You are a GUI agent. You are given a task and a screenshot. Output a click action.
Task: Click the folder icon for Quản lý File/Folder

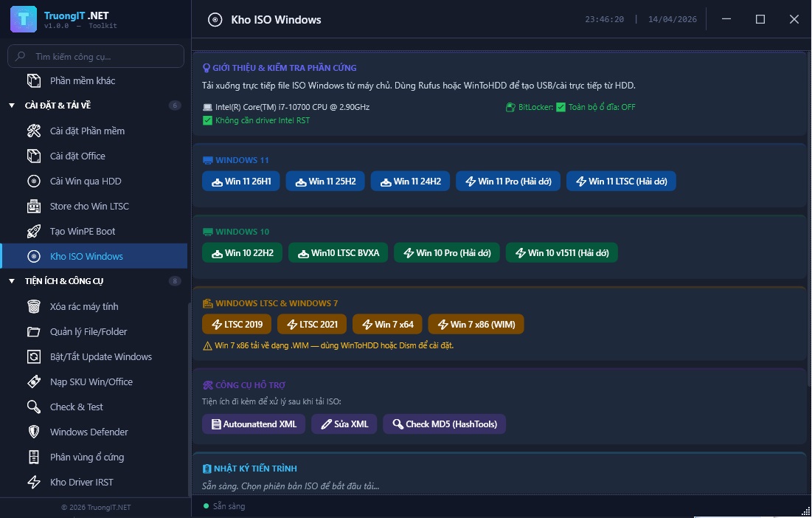(34, 331)
